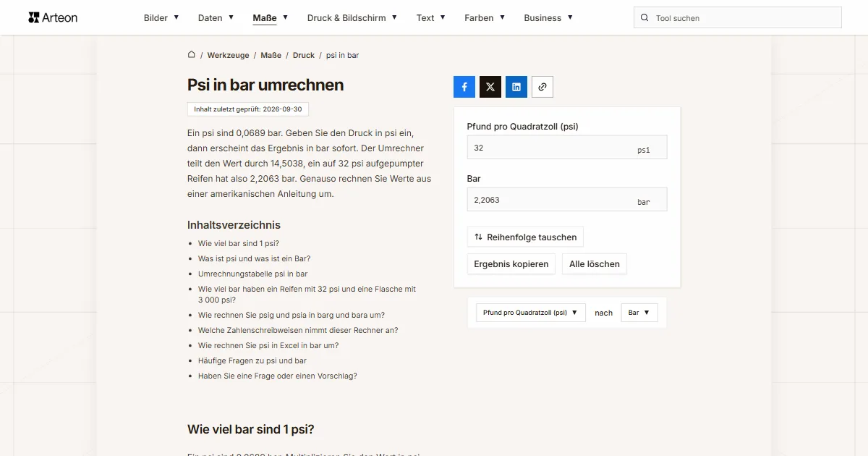Jump to 'Welche Zahlenschreibweisen nimmt dieser Rechner an?'
This screenshot has width=868, height=456.
[298, 330]
